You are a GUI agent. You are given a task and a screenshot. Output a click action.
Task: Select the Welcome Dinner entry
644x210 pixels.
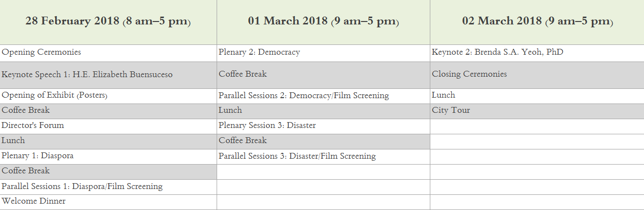tap(108, 202)
